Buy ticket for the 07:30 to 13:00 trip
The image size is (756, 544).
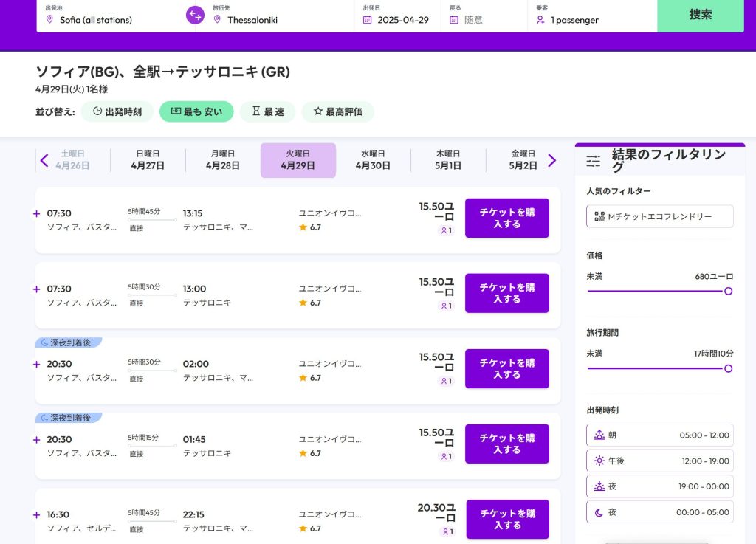coord(506,293)
